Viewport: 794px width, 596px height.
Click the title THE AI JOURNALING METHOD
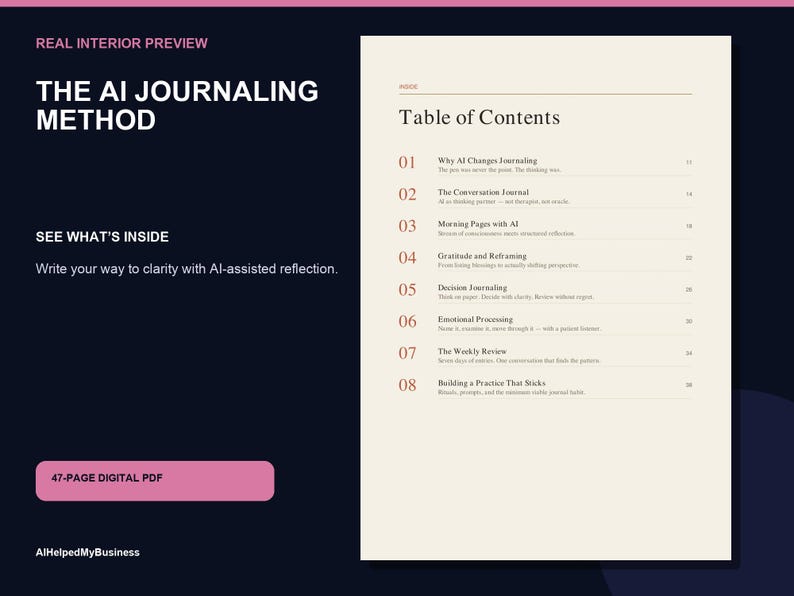(x=177, y=105)
